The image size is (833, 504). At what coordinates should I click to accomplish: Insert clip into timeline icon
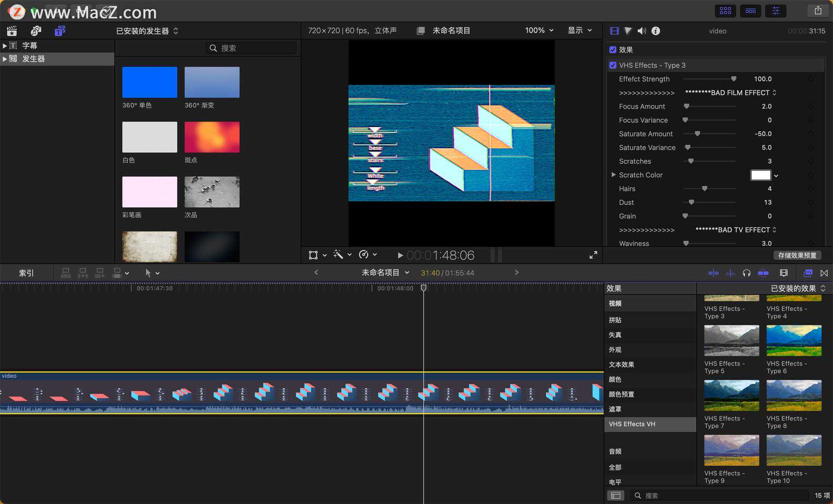82,273
